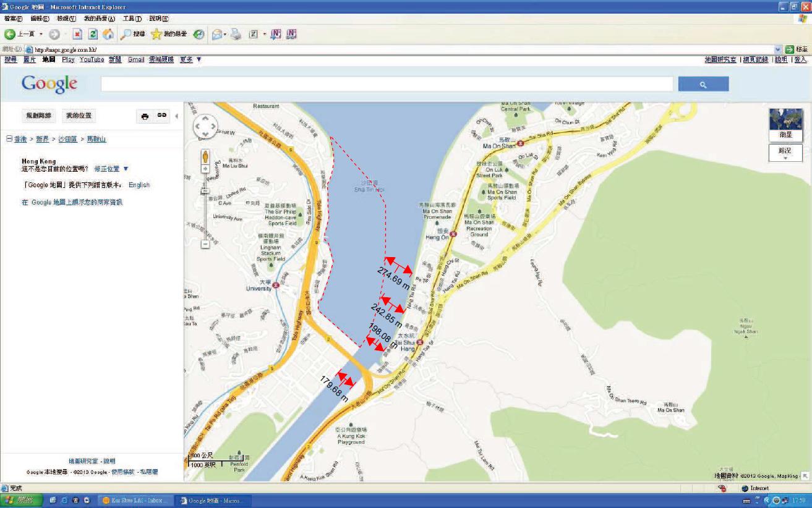Pan map up with navigation wheel arrow
The width and height of the screenshot is (812, 508).
point(205,119)
